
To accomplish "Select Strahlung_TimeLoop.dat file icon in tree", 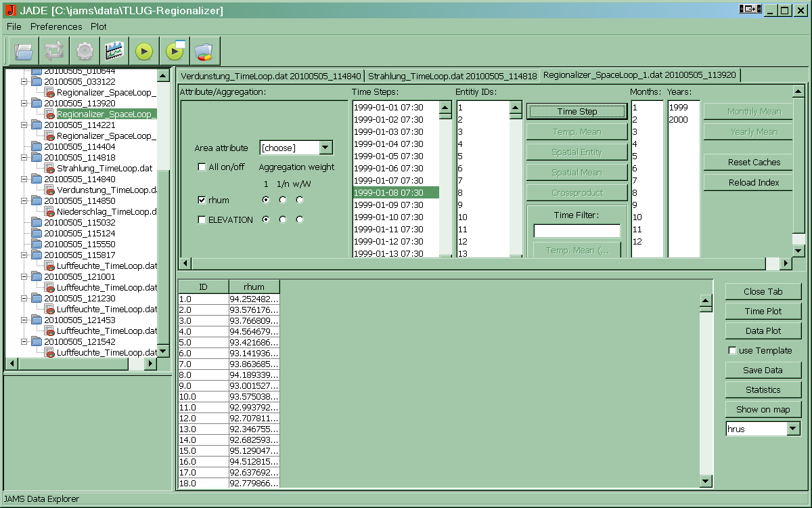I will (x=50, y=169).
